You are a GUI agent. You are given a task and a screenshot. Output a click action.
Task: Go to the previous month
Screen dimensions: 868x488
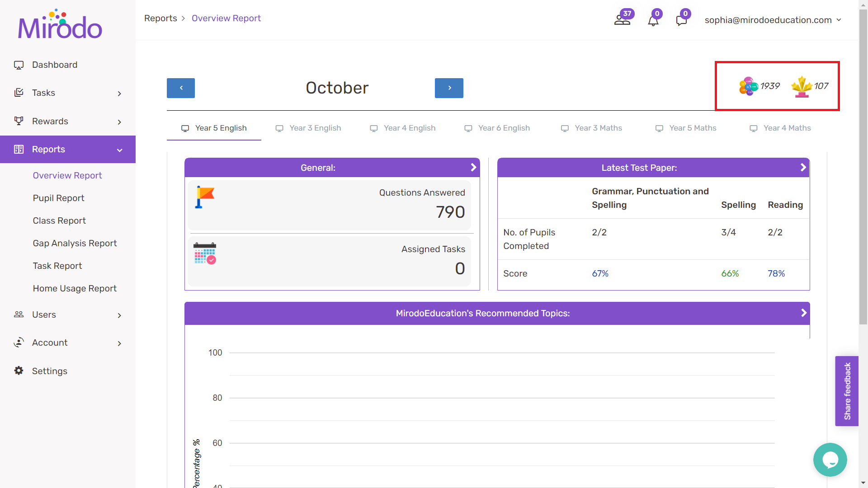tap(181, 88)
